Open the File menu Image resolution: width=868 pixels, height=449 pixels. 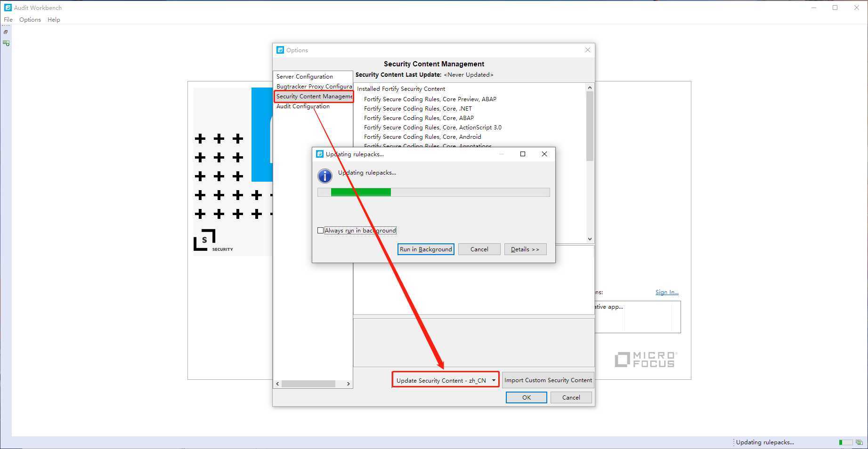click(x=8, y=20)
